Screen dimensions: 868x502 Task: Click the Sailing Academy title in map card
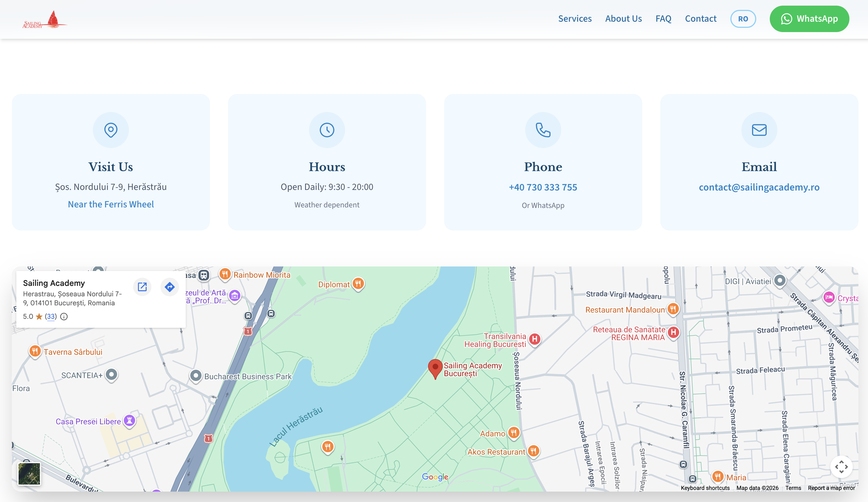54,283
